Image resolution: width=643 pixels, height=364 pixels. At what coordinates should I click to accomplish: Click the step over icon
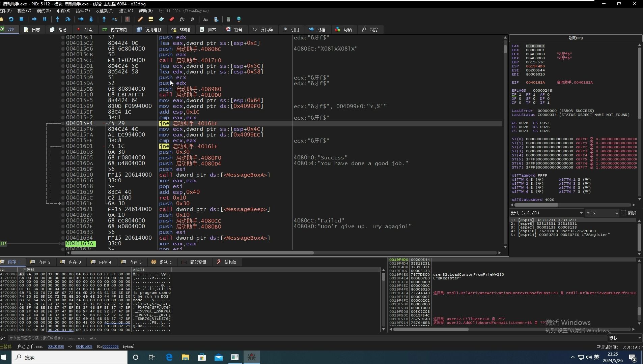[x=67, y=19]
